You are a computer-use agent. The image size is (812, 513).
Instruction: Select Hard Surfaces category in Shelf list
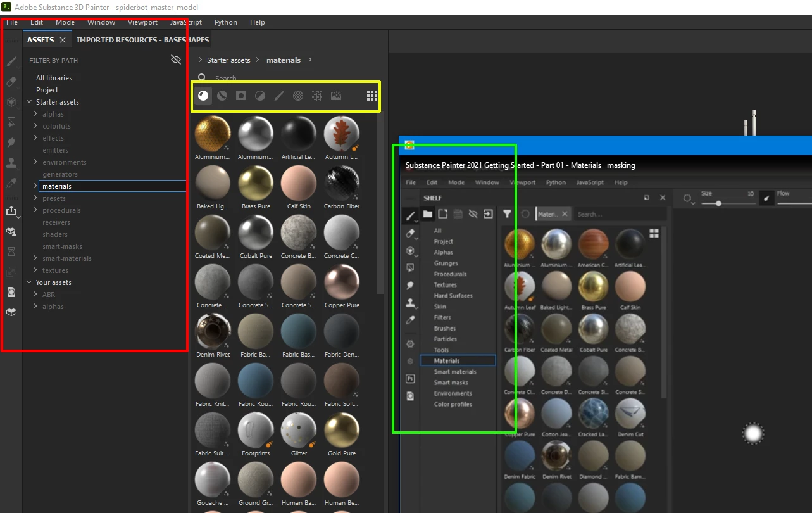click(453, 296)
